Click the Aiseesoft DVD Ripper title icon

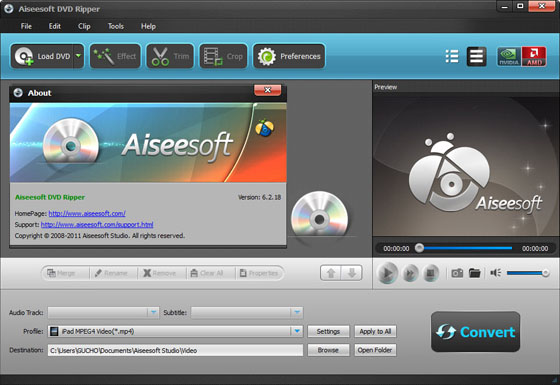(x=9, y=9)
